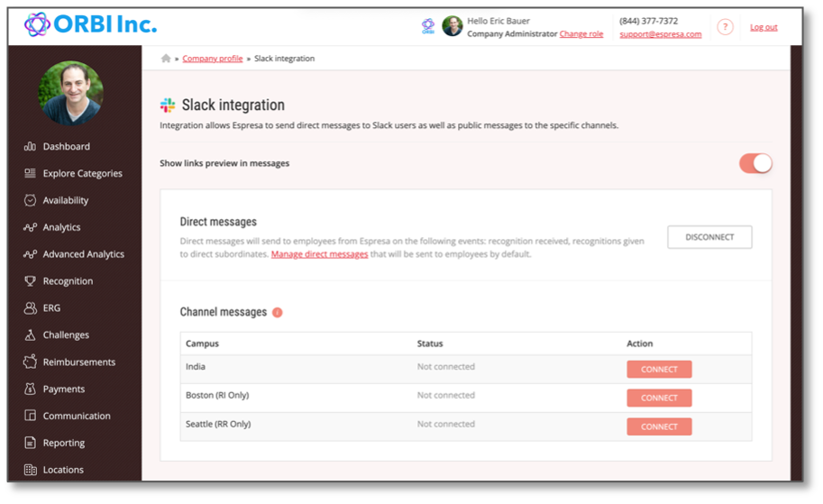Go to Reporting in the sidebar

tap(63, 443)
